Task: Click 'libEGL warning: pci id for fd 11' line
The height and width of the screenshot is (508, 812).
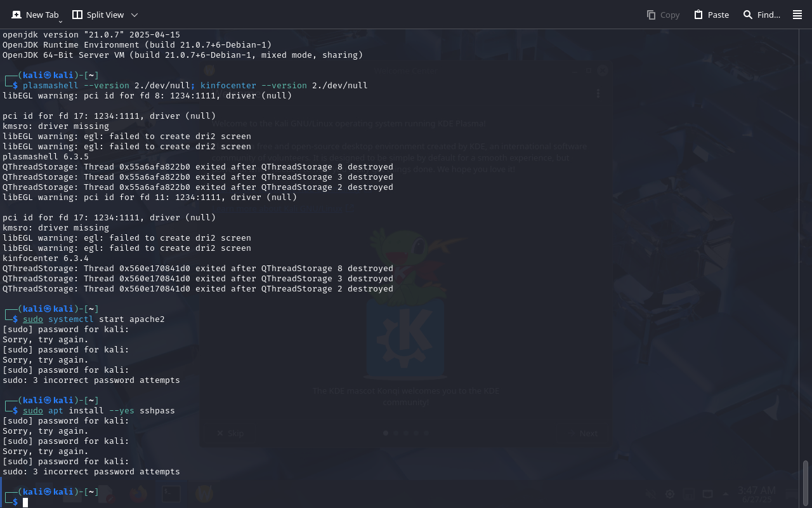Action: pos(150,197)
